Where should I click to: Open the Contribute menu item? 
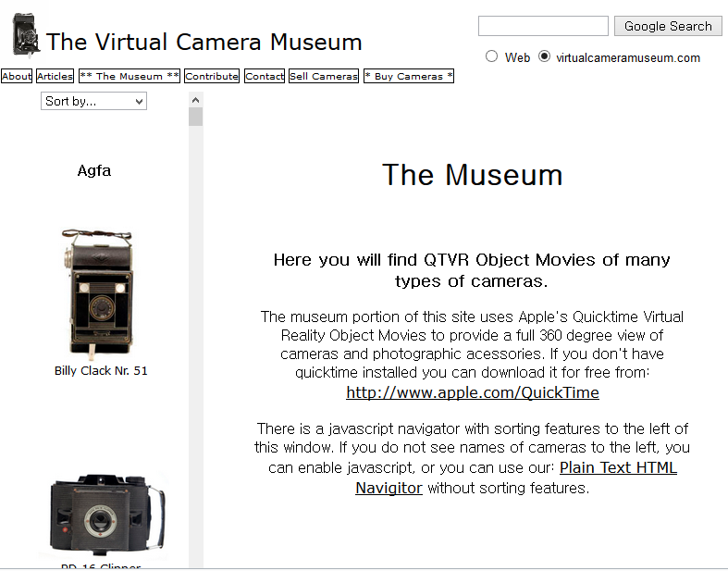212,76
